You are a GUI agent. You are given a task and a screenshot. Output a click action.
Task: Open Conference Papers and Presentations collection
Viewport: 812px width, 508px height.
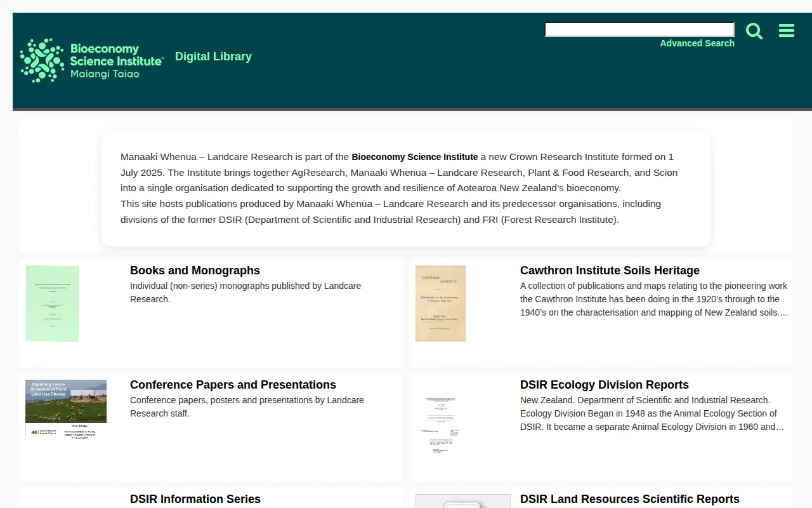(233, 385)
